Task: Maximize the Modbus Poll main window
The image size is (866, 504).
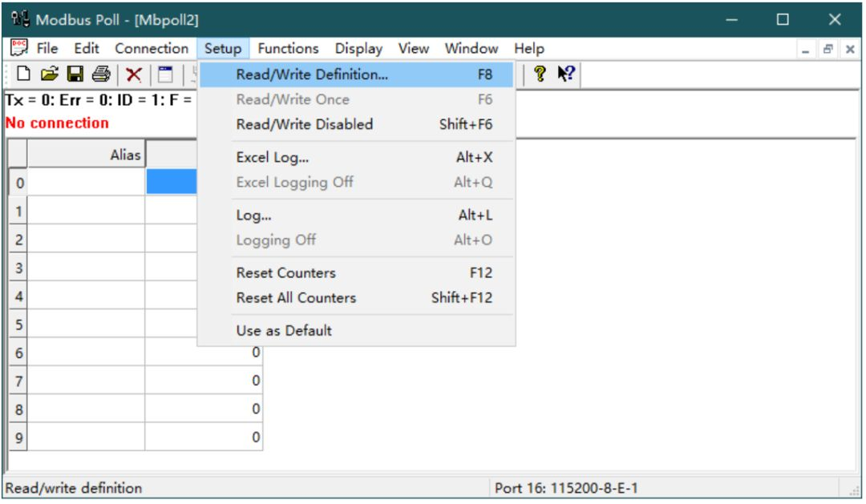Action: pos(783,19)
